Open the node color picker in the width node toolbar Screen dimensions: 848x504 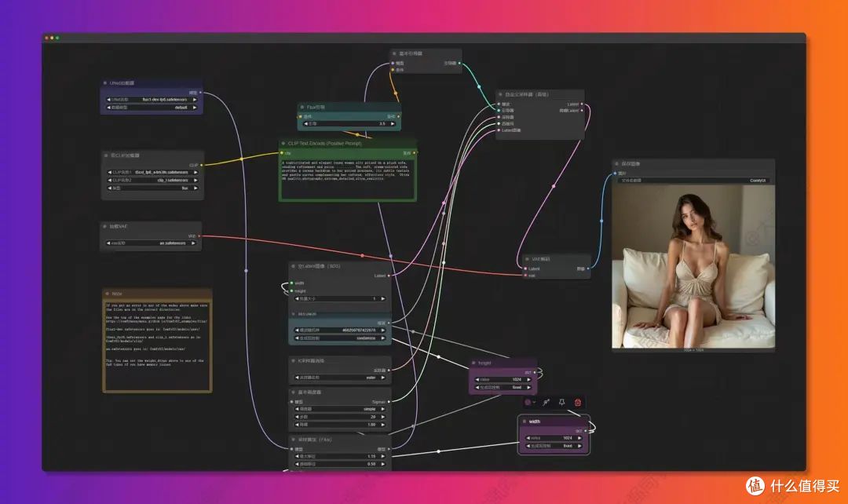click(529, 402)
